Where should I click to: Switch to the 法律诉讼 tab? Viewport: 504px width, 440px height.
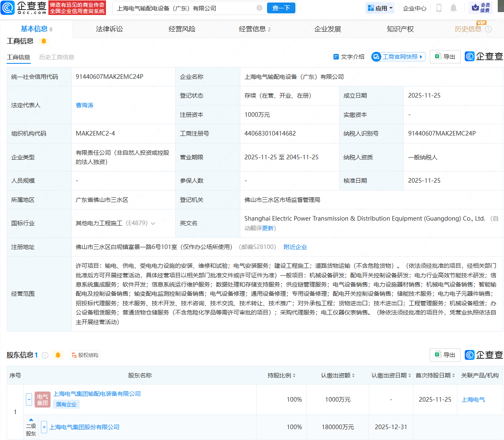click(x=108, y=28)
